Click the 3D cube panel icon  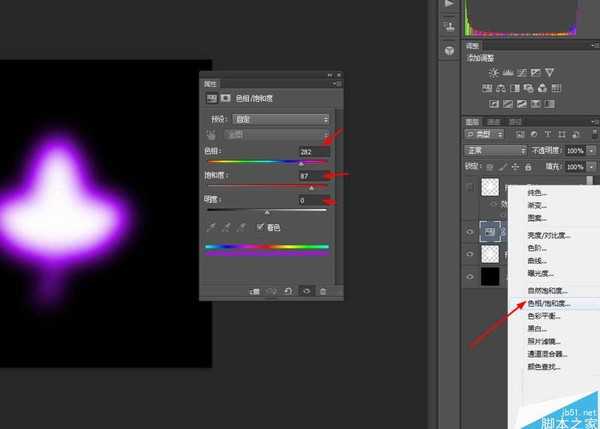(x=448, y=49)
